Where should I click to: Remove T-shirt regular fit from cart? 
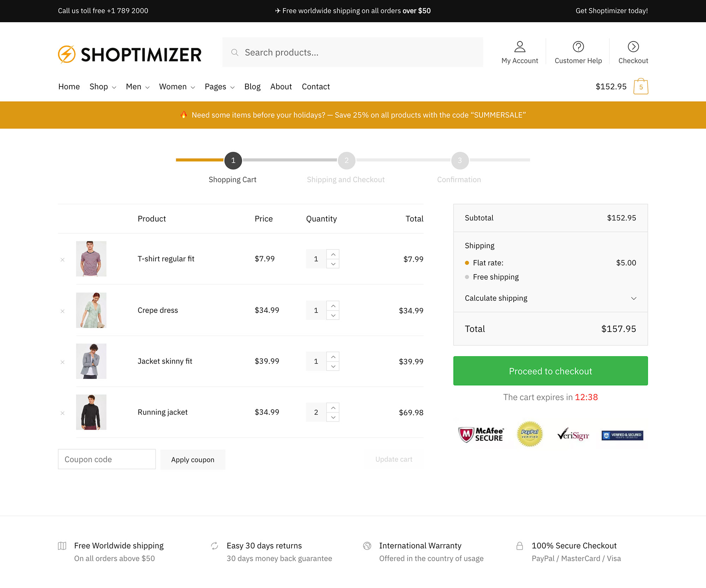click(62, 260)
